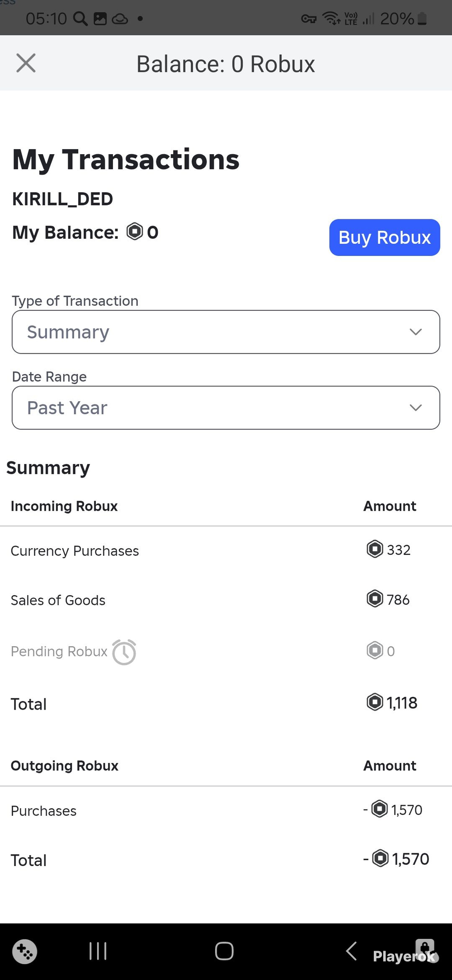Viewport: 452px width, 980px height.
Task: Tap the Robux icon beside Sales of Goods amount
Action: [375, 599]
